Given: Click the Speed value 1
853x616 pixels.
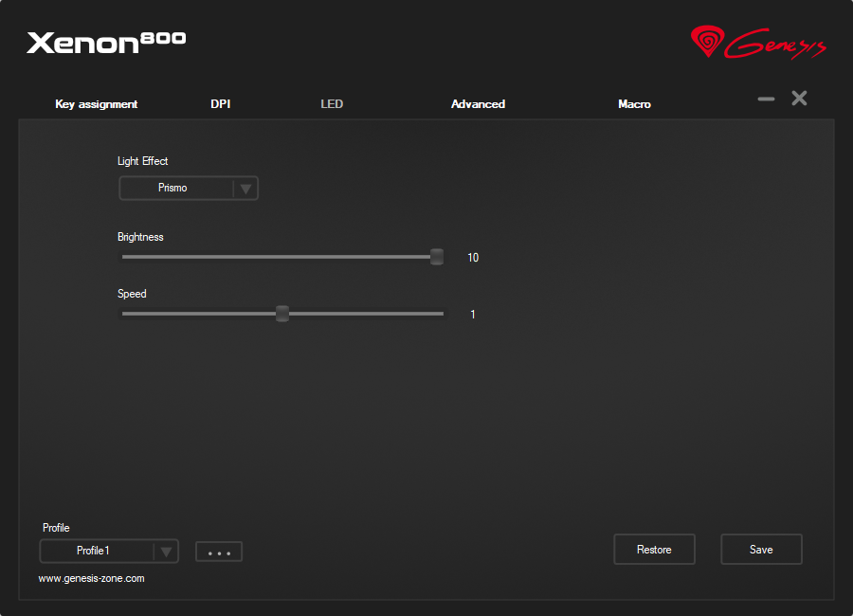Looking at the screenshot, I should point(473,314).
